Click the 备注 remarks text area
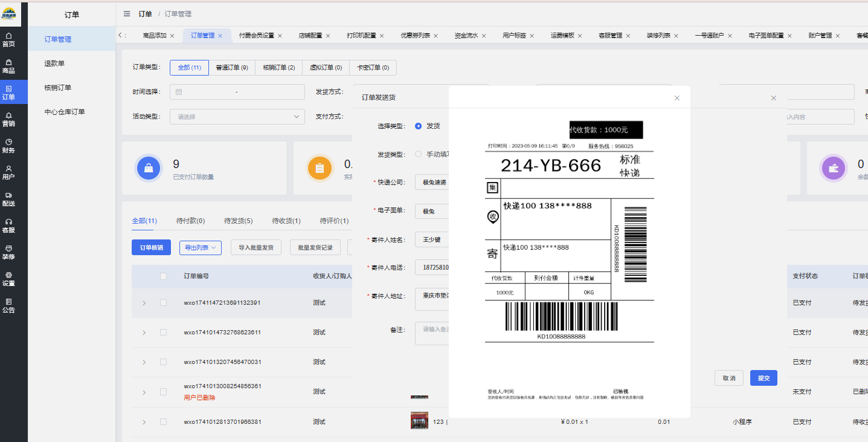Image resolution: width=868 pixels, height=442 pixels. tap(432, 334)
